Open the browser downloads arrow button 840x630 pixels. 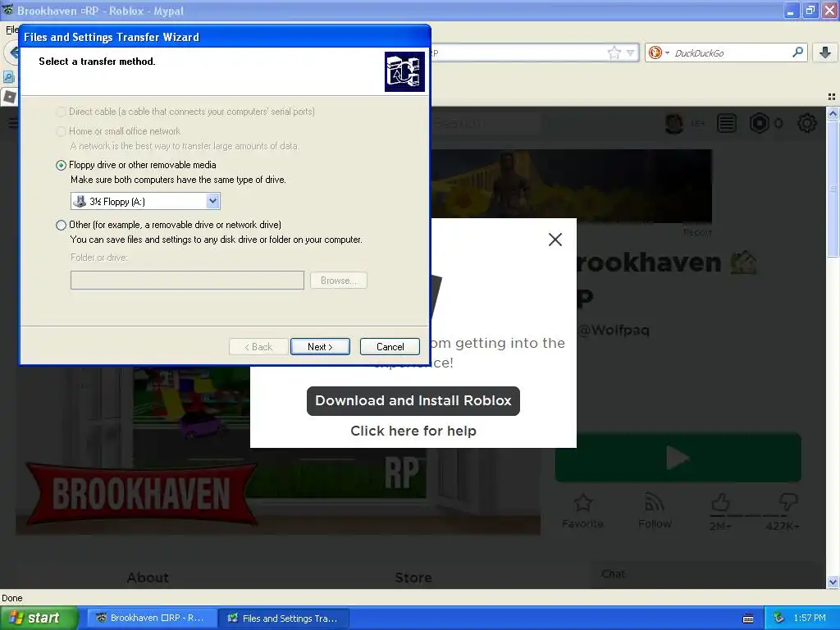click(825, 52)
